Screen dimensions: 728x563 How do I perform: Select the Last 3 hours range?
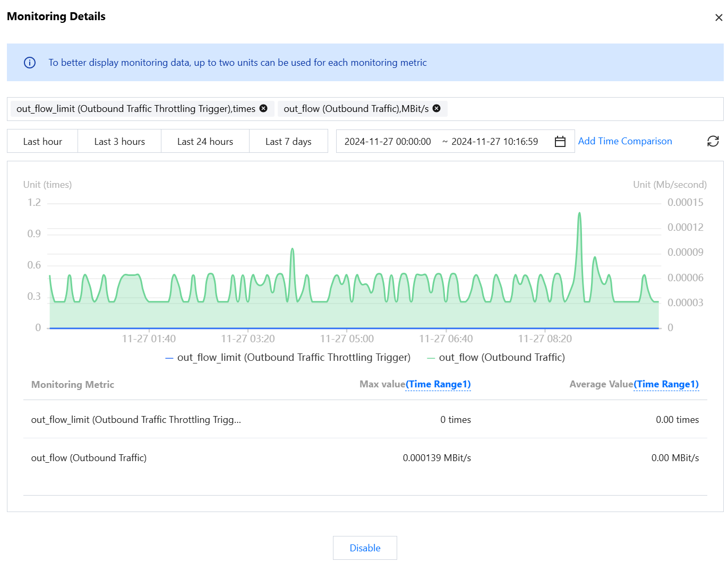click(x=119, y=142)
